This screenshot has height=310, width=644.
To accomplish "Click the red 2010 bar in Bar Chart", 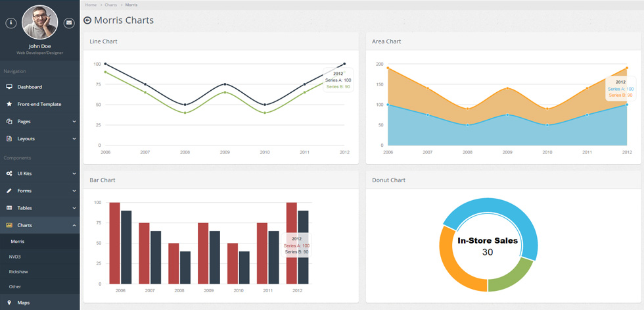I will pos(233,263).
